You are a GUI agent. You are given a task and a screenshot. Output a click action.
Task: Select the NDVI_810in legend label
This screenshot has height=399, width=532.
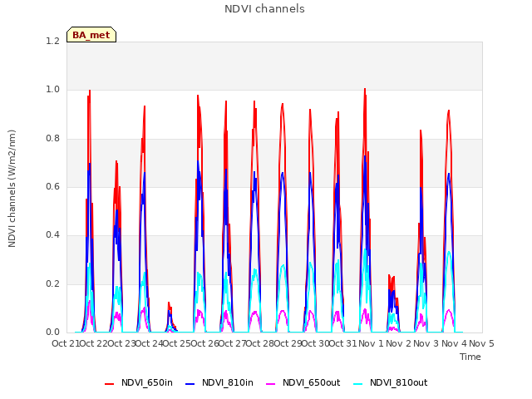point(228,382)
